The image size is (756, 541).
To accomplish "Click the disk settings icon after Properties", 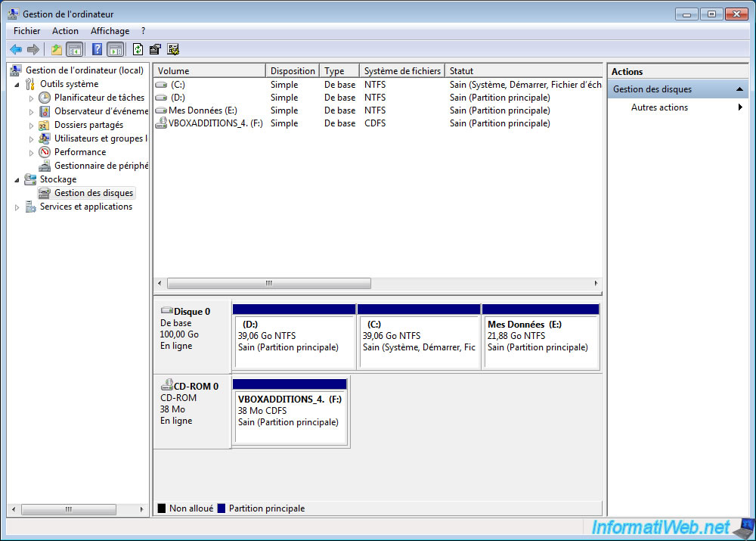I will (x=173, y=49).
